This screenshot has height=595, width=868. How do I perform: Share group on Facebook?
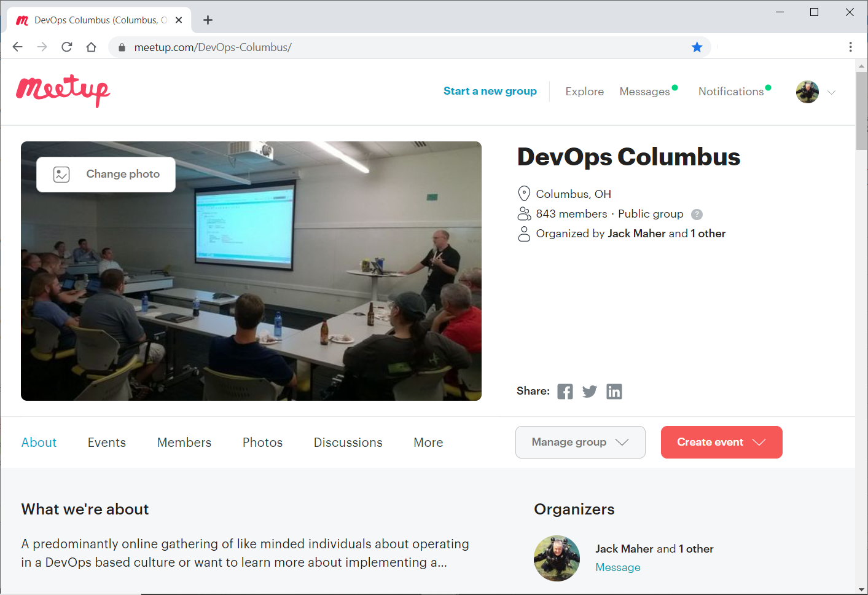[x=565, y=392]
